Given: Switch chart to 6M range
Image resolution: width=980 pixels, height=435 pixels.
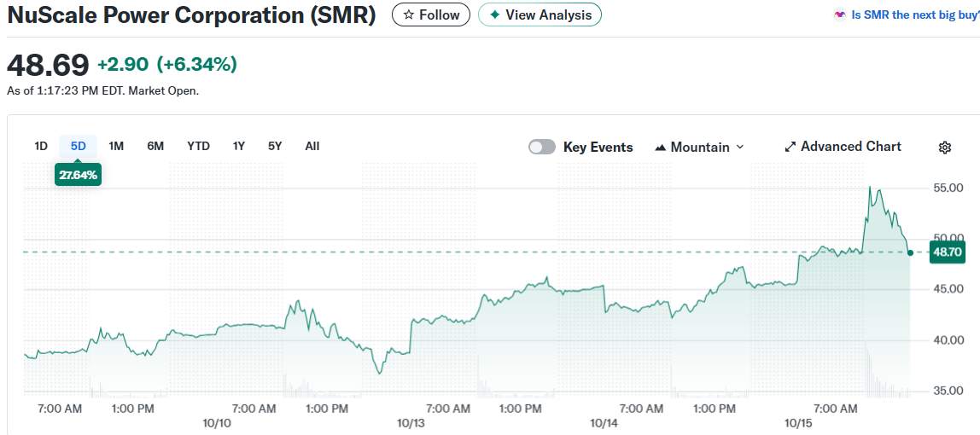Looking at the screenshot, I should tap(155, 146).
